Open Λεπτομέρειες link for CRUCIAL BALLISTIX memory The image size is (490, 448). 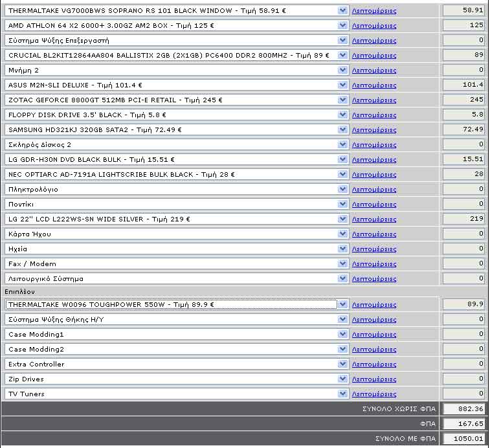pos(374,56)
